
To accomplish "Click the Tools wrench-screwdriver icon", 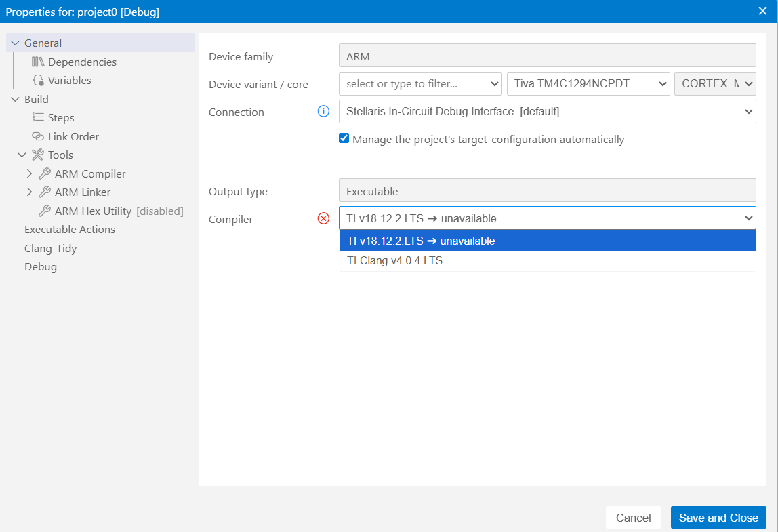I will [x=38, y=155].
